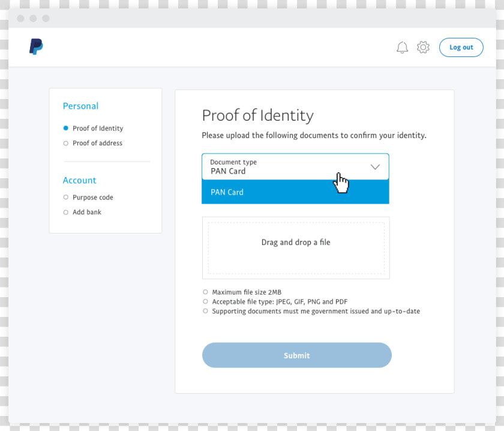Click the Submit button
This screenshot has width=504, height=431.
point(296,355)
